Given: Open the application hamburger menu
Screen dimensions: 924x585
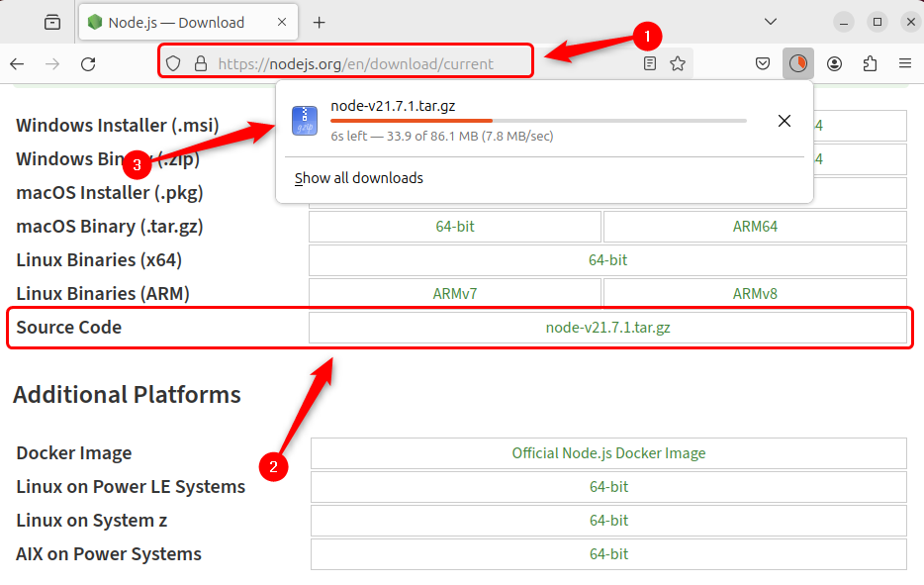Looking at the screenshot, I should (x=905, y=63).
